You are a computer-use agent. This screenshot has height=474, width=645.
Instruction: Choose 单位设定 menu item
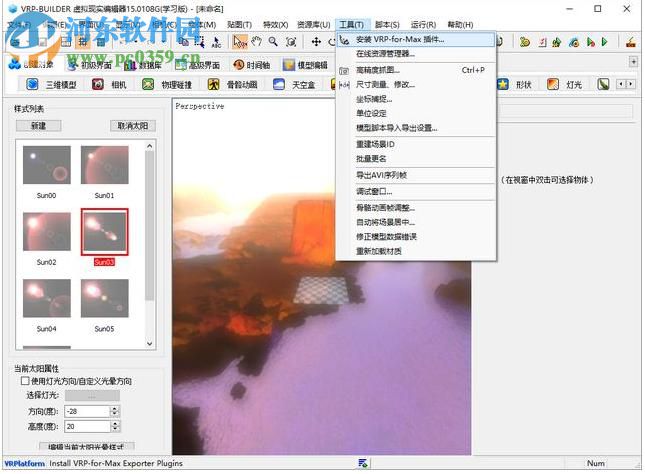pyautogui.click(x=416, y=114)
